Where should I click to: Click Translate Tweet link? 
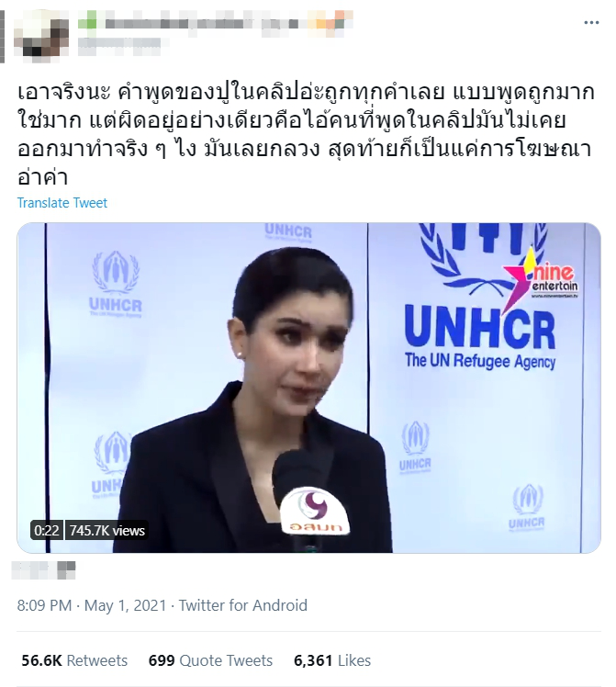(62, 203)
